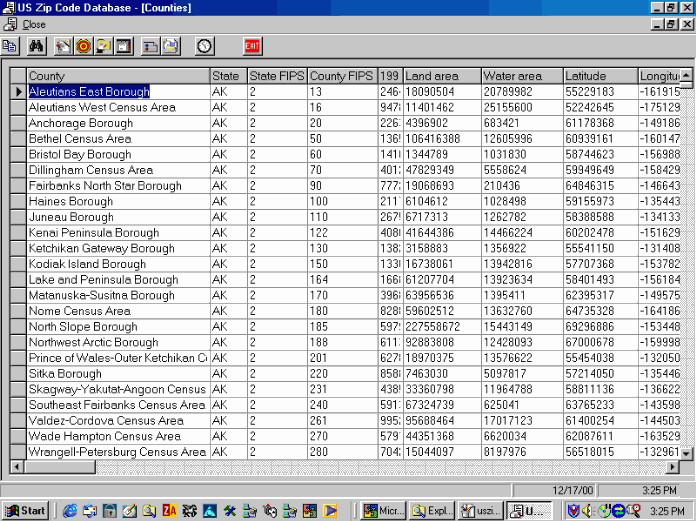Image resolution: width=696 pixels, height=521 pixels.
Task: Select the Sitka Borough county cell
Action: [117, 373]
